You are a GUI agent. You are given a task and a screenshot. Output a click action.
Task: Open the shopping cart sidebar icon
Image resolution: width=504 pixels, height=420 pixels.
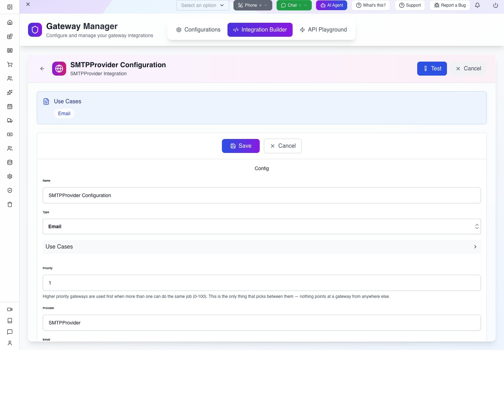(10, 64)
